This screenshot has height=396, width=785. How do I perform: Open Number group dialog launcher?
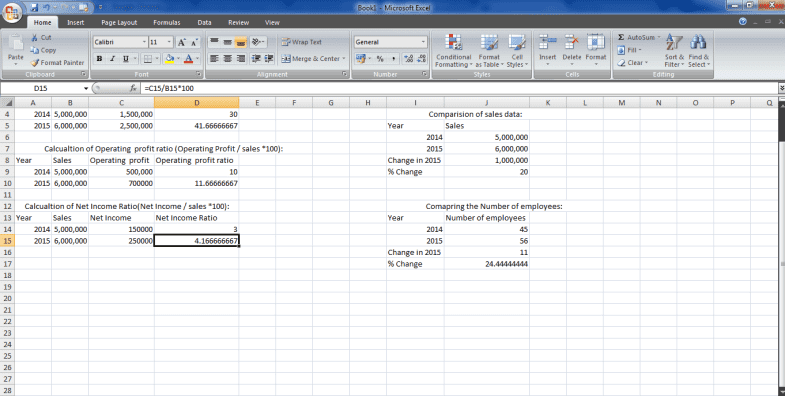[x=425, y=74]
